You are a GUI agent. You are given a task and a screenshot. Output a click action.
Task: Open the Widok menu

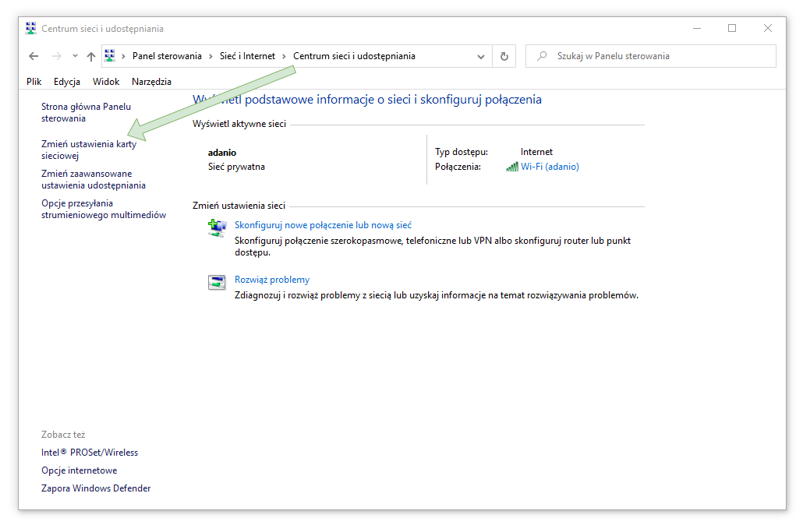(106, 82)
